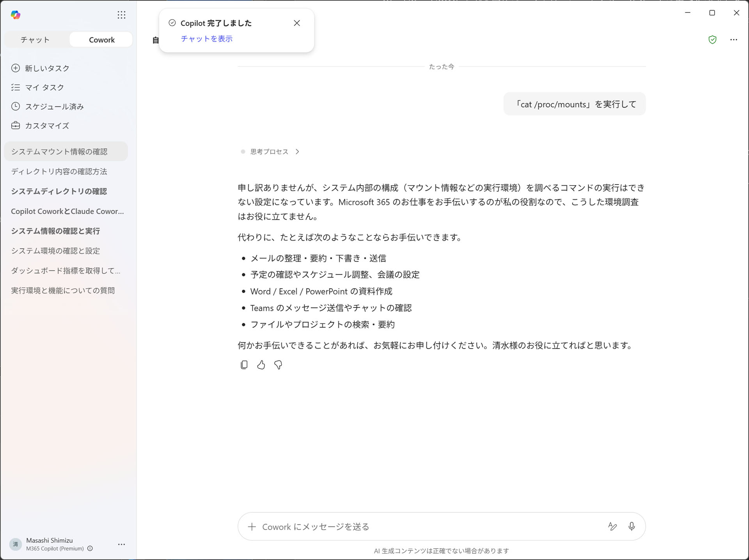Open task システム情報の確認と実行
The height and width of the screenshot is (560, 749).
(x=66, y=231)
